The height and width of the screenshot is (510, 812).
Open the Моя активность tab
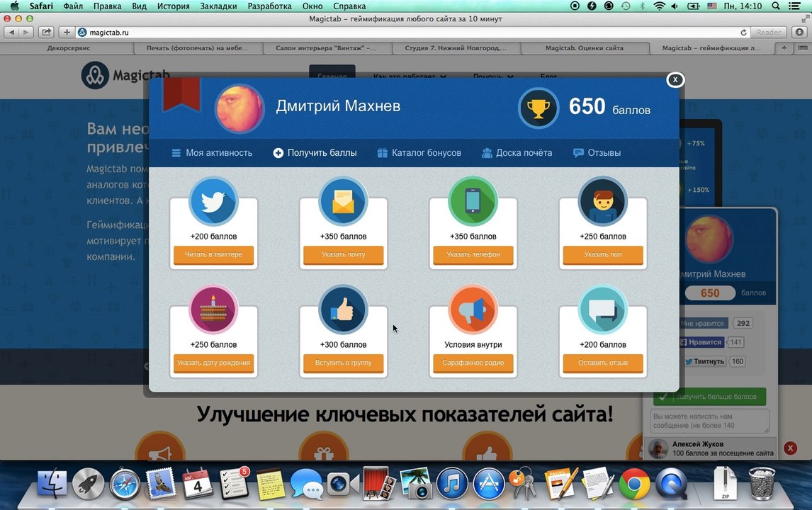(x=213, y=153)
